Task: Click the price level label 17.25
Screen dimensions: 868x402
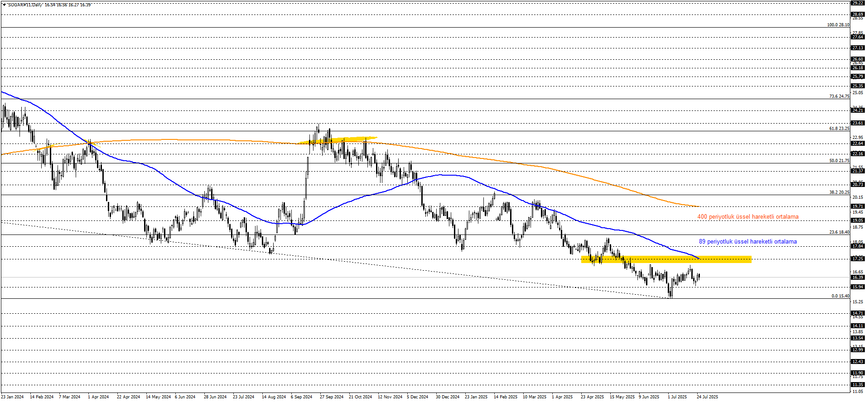Action: (858, 259)
